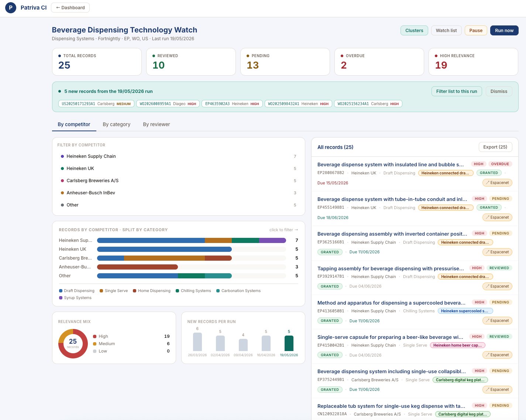This screenshot has width=526, height=420.
Task: Click the Run now button
Action: [x=504, y=31]
